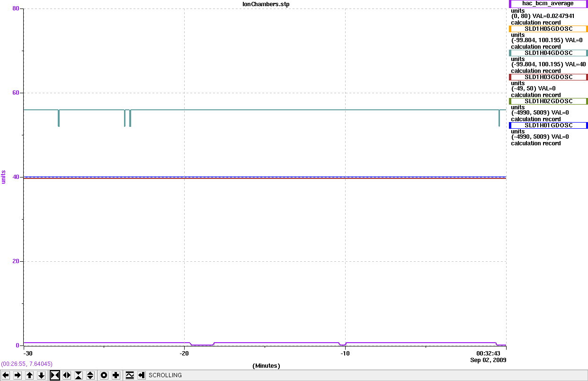Viewport: 588px width, 381px height.
Task: Select the SLD1H02GDOSC curve legend
Action: pyautogui.click(x=548, y=101)
